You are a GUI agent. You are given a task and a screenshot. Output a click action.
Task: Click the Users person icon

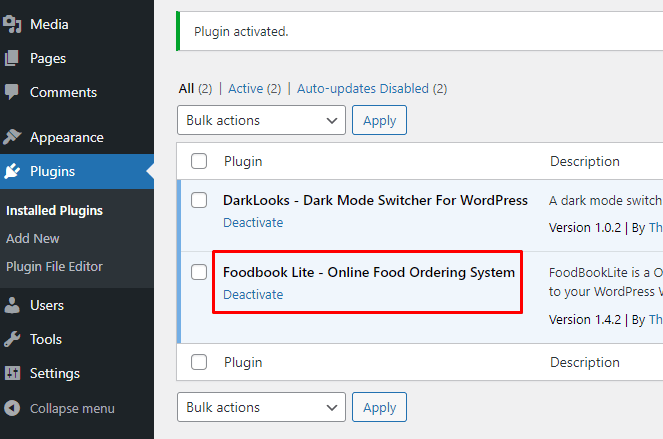pyautogui.click(x=12, y=305)
